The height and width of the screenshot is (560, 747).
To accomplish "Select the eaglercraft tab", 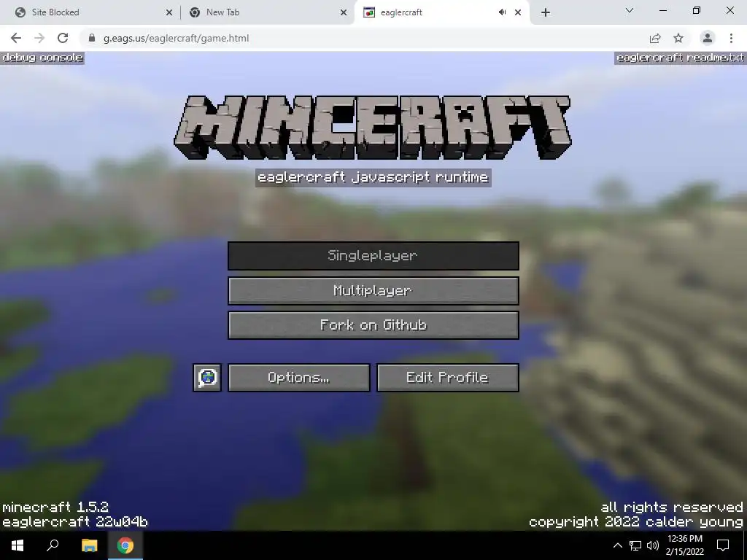I will 441,12.
